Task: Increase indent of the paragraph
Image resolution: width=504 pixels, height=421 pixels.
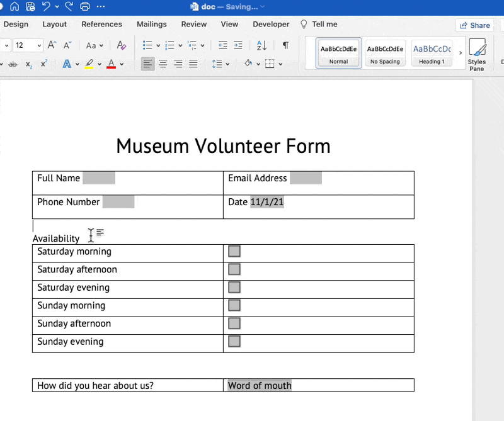Action: (x=238, y=45)
